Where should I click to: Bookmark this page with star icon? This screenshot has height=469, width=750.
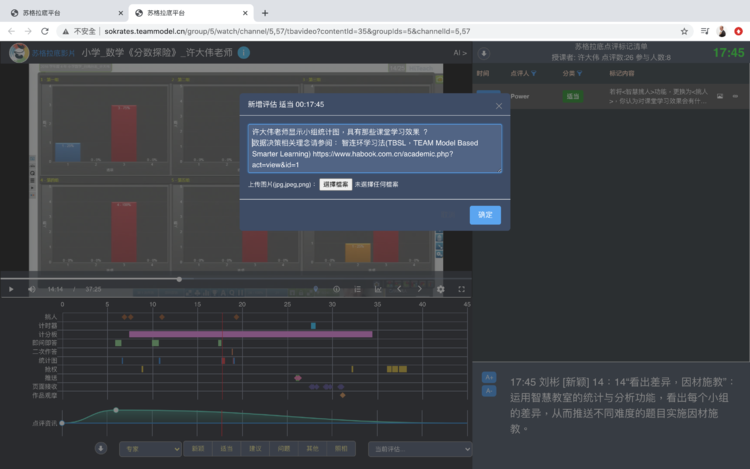click(x=684, y=31)
